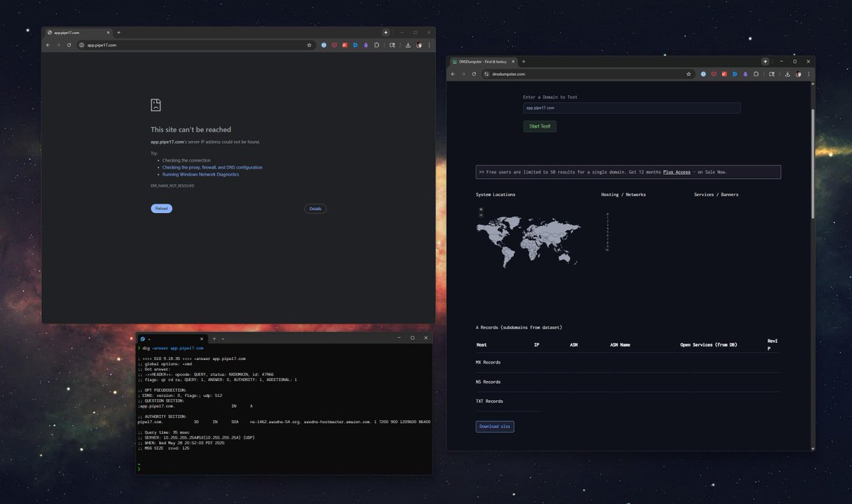Click Gemini sparkle button in app.pipe17.com window
This screenshot has width=852, height=504.
pyautogui.click(x=386, y=32)
